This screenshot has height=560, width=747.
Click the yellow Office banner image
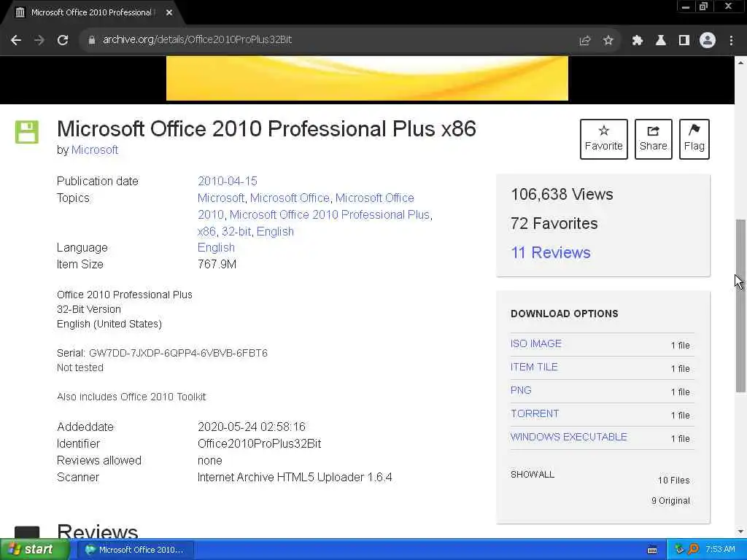pos(367,78)
